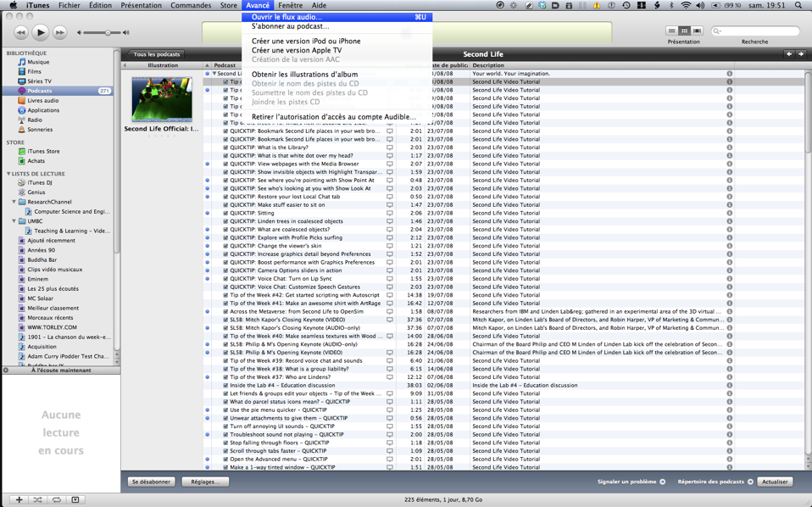Image resolution: width=812 pixels, height=507 pixels.
Task: Uncheck 'QUICKTIP: What is the Library?' episode
Action: click(x=225, y=148)
